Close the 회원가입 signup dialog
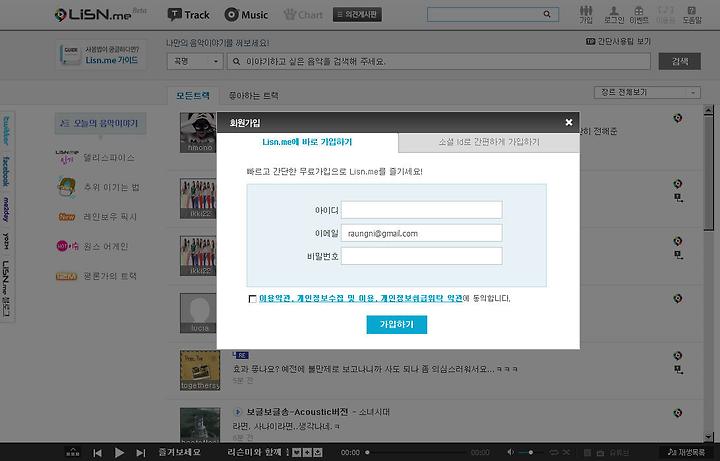This screenshot has width=720, height=461. (568, 122)
